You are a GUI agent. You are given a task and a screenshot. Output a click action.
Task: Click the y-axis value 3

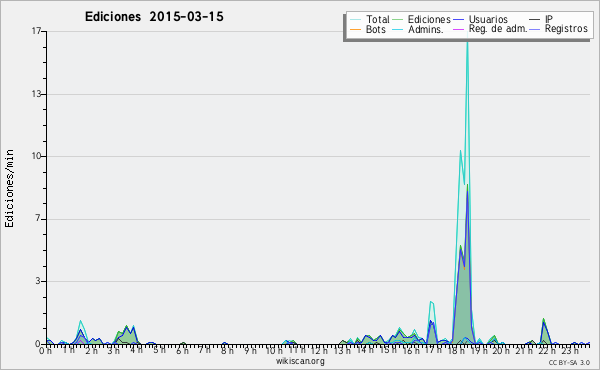[x=38, y=281]
